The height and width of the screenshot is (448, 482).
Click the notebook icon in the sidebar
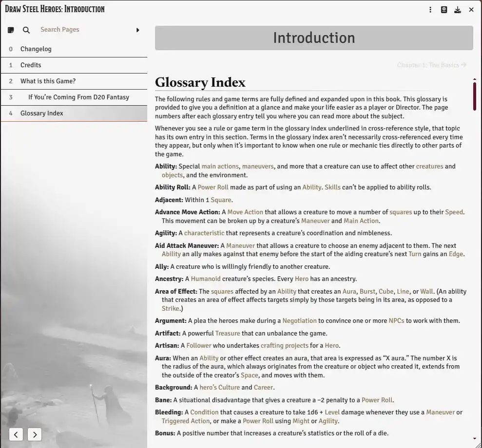(x=10, y=30)
